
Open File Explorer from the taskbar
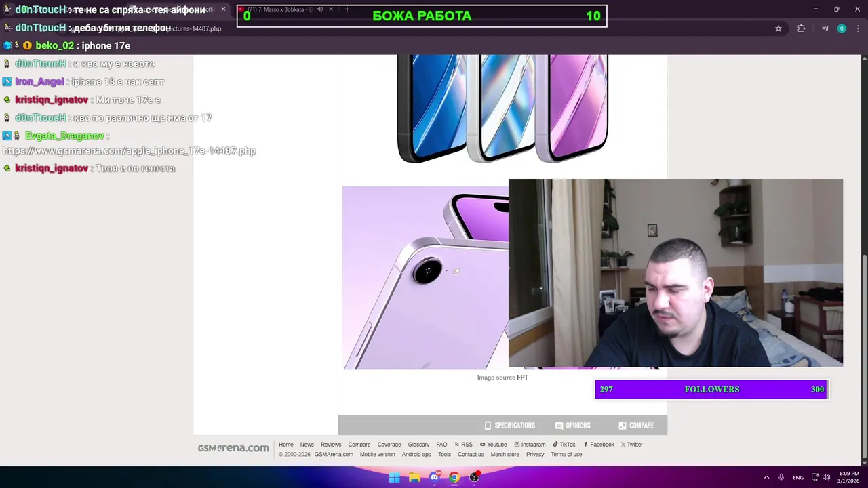[x=414, y=478]
